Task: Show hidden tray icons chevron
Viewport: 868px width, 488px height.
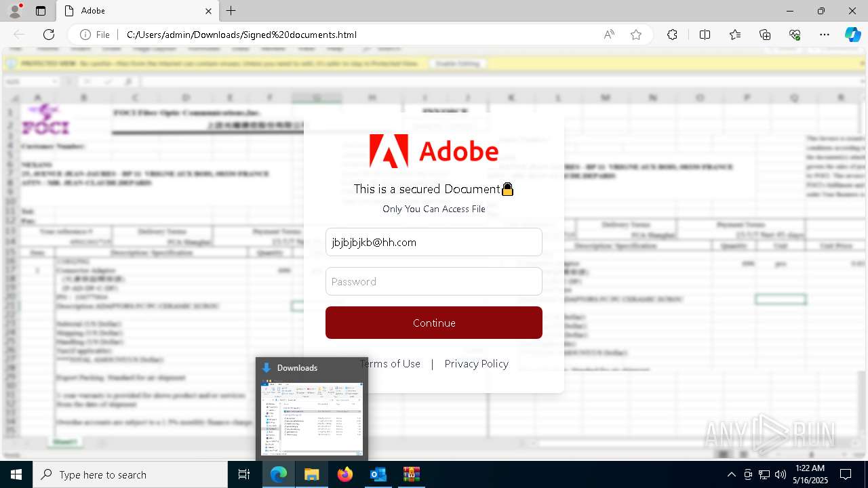Action: point(731,474)
